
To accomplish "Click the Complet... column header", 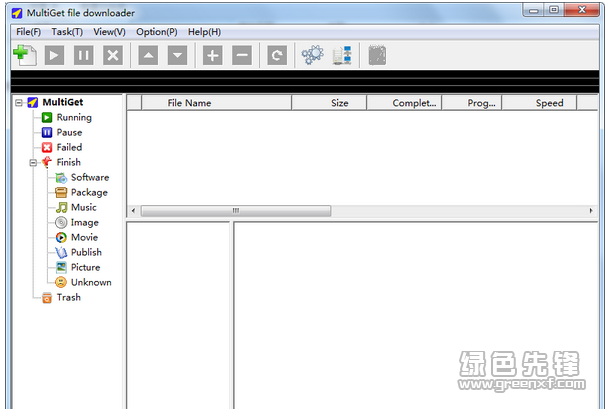I will [x=404, y=103].
